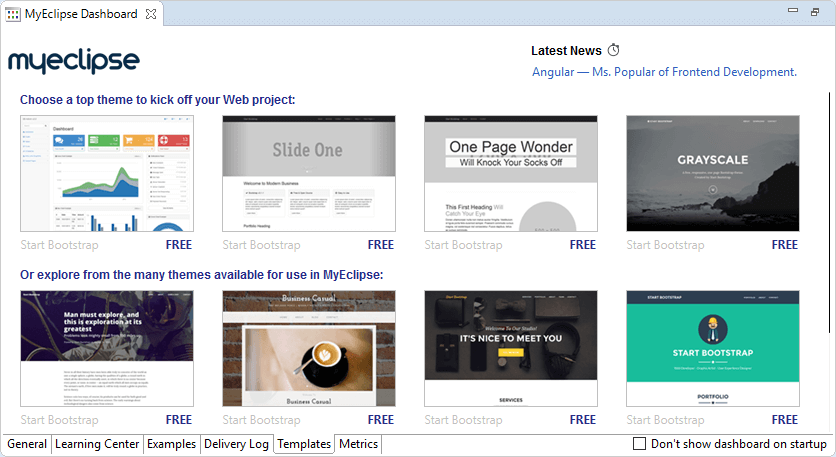836x457 pixels.
Task: Open the Angular frontend development news link
Action: click(x=664, y=72)
